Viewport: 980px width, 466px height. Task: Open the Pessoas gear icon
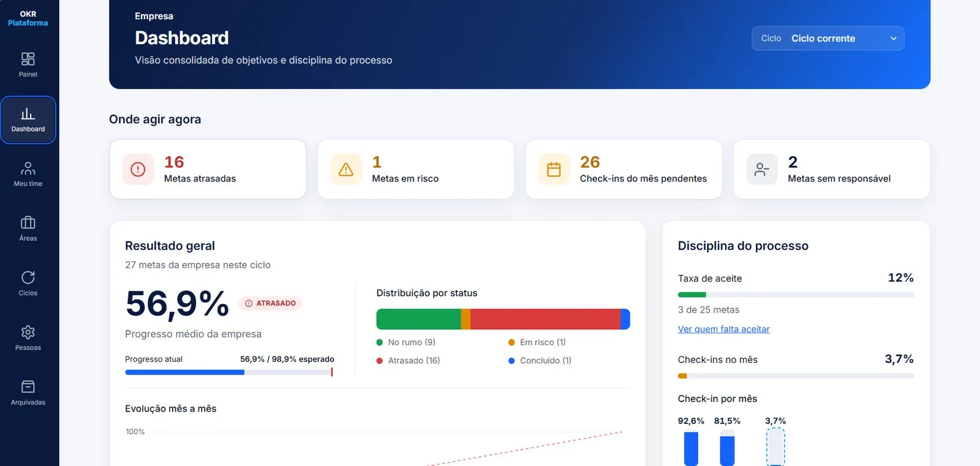tap(28, 332)
